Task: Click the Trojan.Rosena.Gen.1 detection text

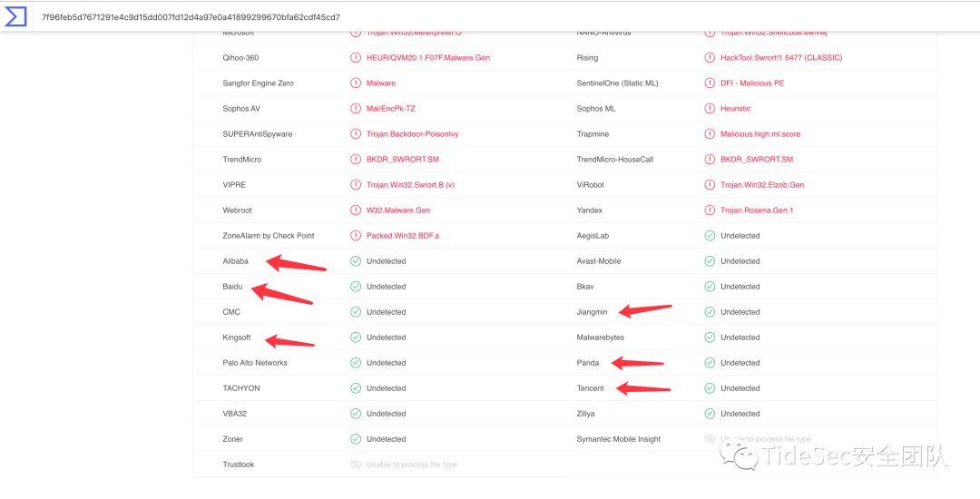Action: [757, 210]
